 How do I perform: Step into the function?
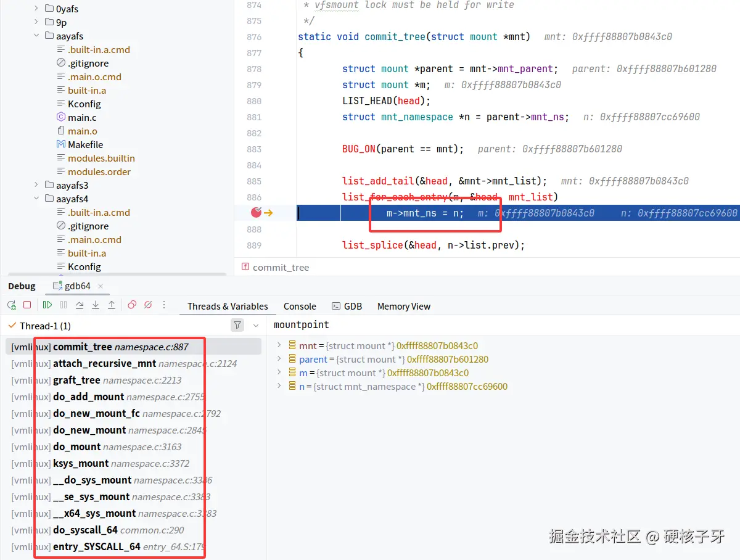click(x=96, y=305)
